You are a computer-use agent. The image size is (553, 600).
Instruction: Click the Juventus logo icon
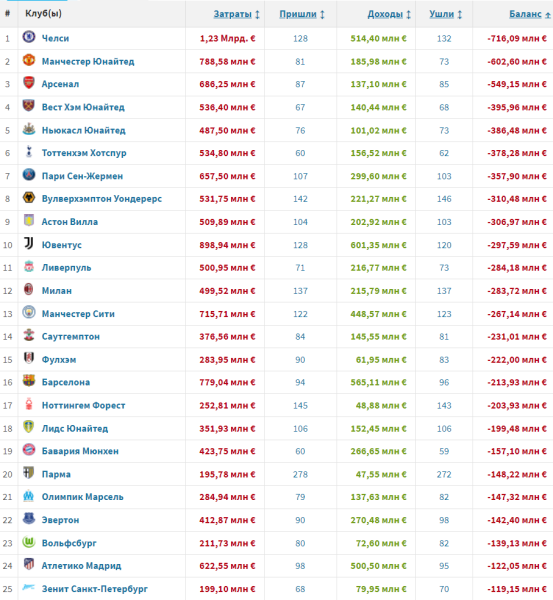(x=29, y=243)
